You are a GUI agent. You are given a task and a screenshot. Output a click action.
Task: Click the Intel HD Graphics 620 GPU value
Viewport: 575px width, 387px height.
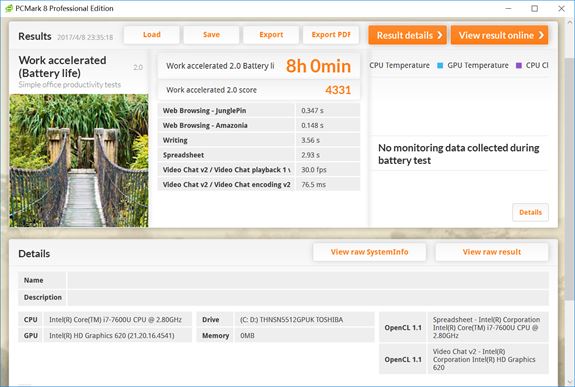111,335
